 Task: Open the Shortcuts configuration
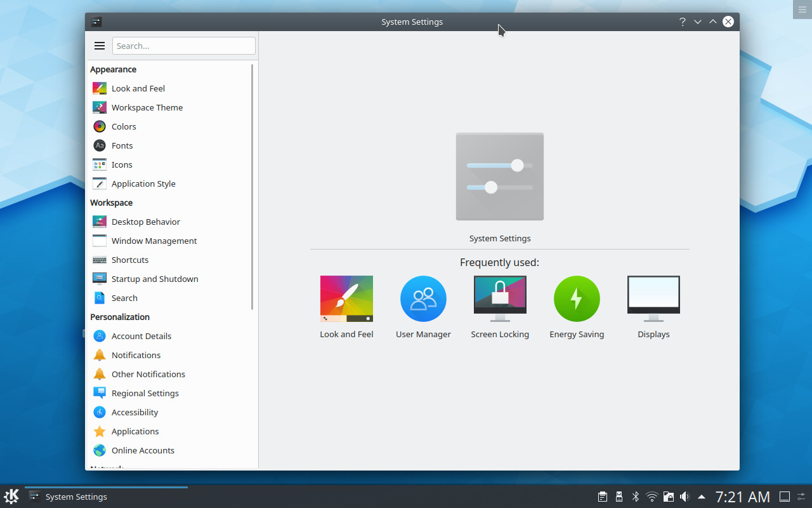point(131,260)
